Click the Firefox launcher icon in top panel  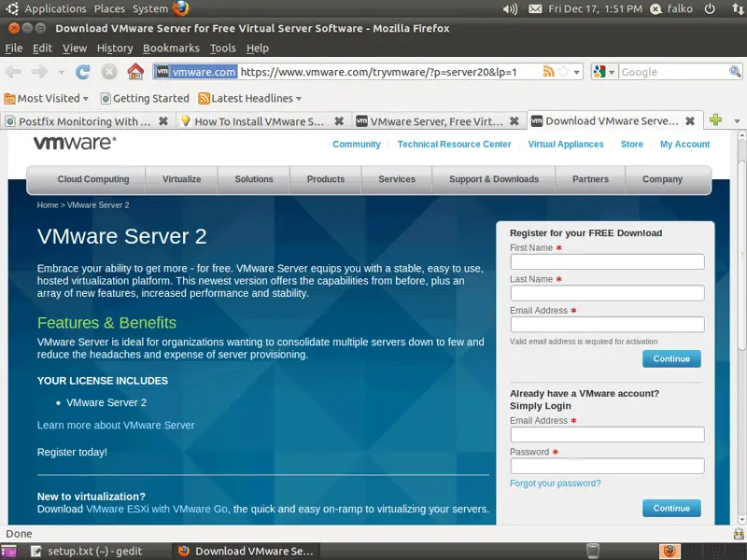[180, 8]
